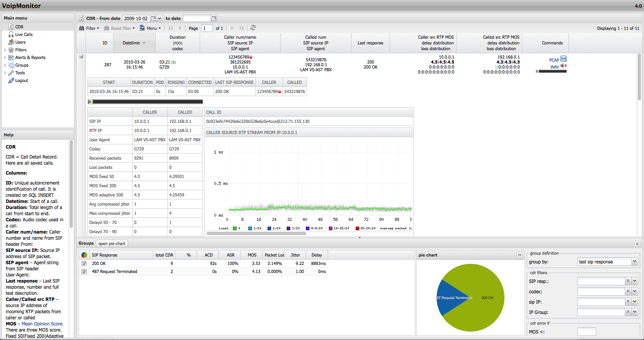Image resolution: width=644 pixels, height=340 pixels.
Task: Click the Tools wrench icon
Action: [11, 73]
